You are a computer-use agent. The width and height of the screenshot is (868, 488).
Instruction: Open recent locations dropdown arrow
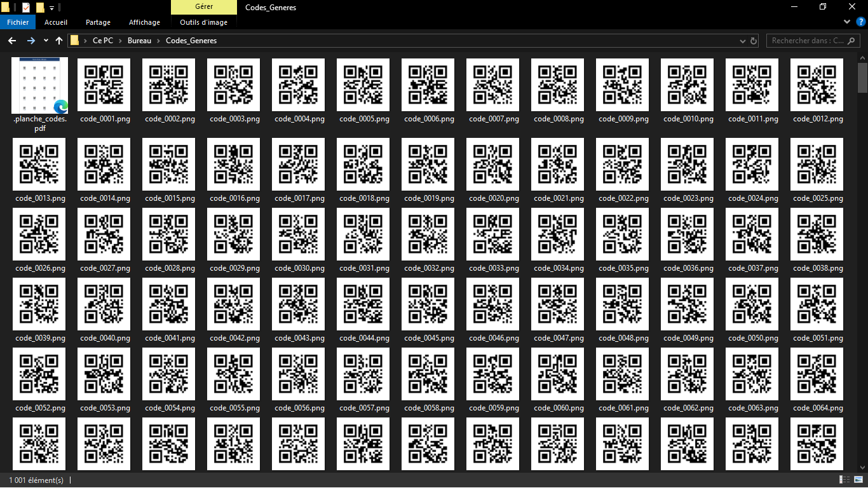[46, 41]
